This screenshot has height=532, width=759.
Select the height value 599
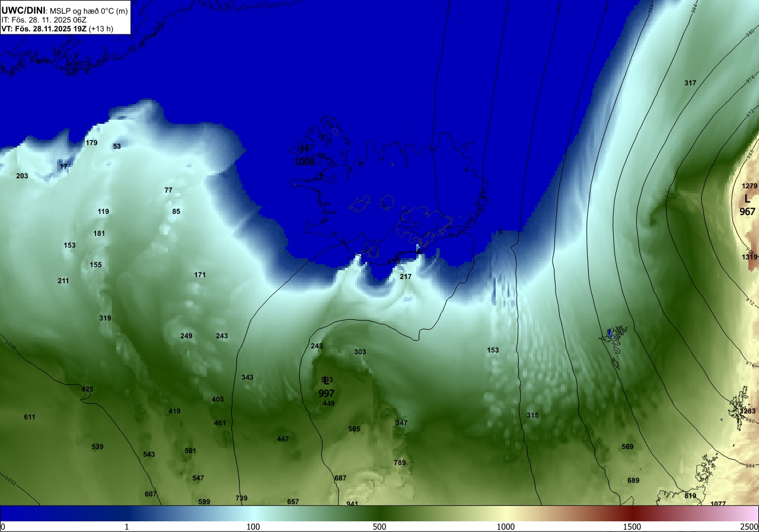204,502
